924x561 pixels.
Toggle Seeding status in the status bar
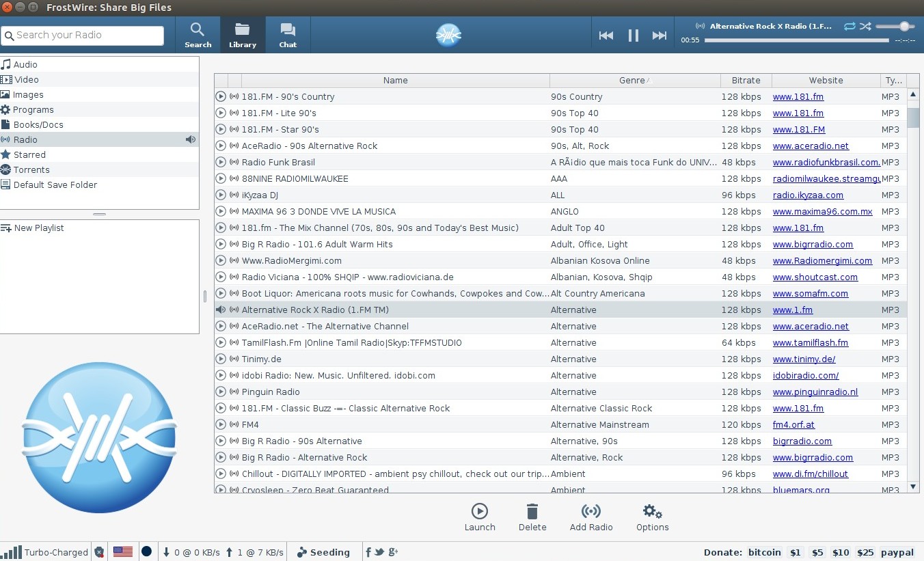pyautogui.click(x=323, y=552)
